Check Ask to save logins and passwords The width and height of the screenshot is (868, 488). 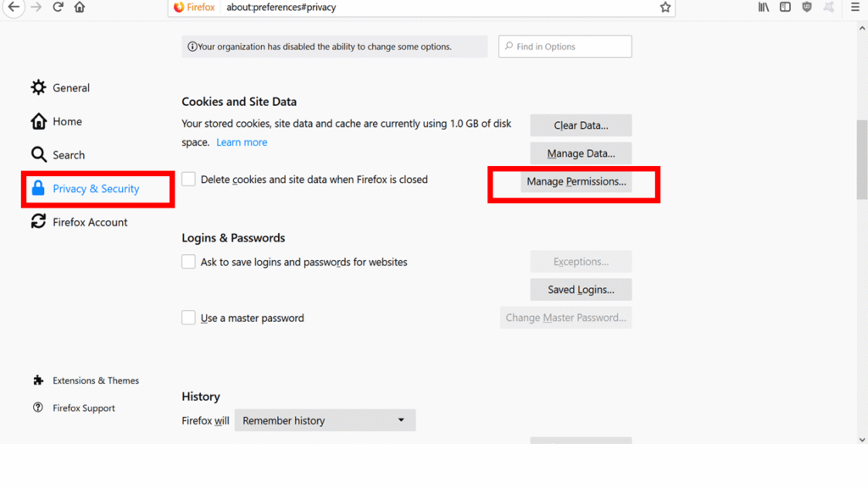(x=188, y=262)
